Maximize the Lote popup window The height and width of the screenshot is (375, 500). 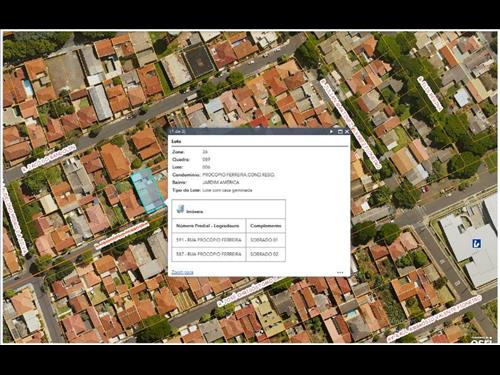point(340,132)
